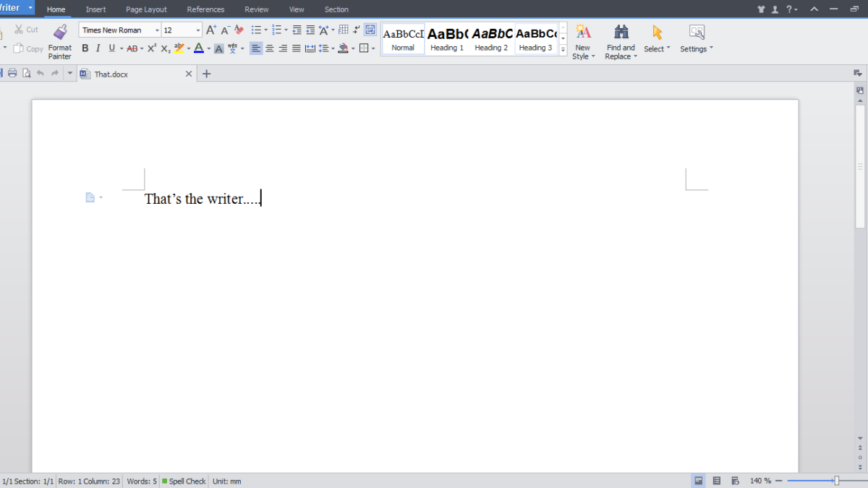This screenshot has height=488, width=868.
Task: Open the numbering list dropdown arrow
Action: (286, 30)
